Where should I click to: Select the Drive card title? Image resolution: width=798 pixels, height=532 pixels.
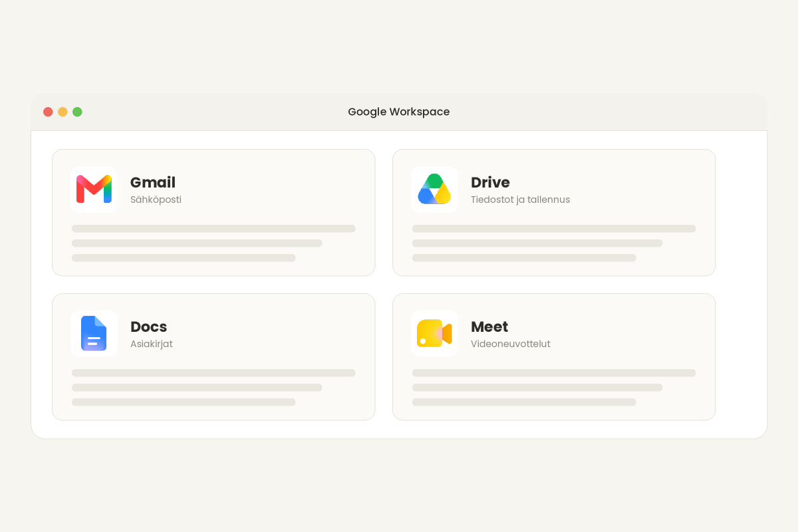coord(490,182)
